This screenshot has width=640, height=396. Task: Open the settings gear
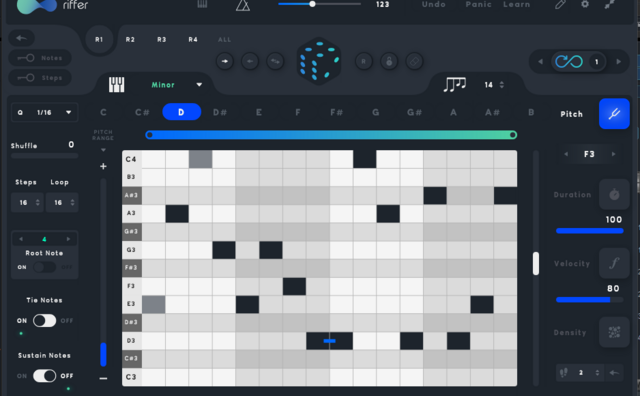coord(585,4)
